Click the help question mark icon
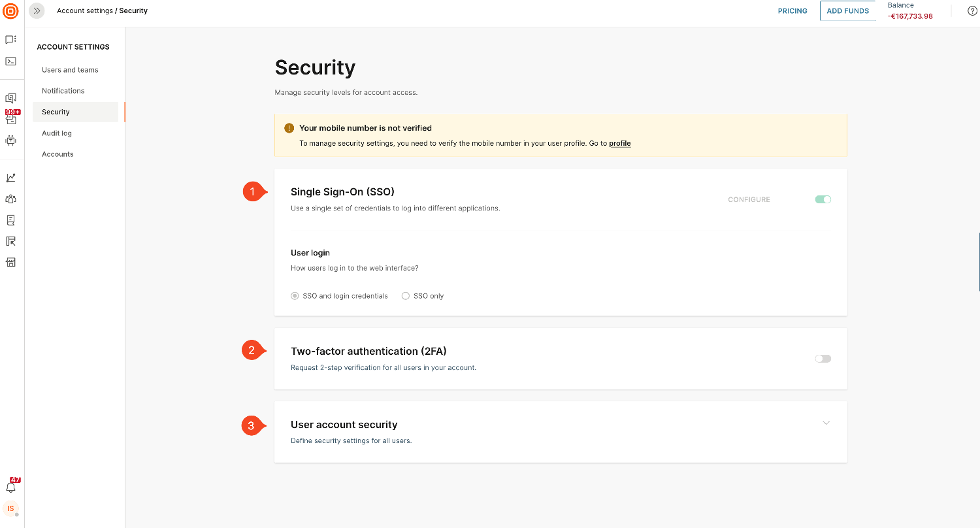Viewport: 980px width, 528px height. (972, 11)
